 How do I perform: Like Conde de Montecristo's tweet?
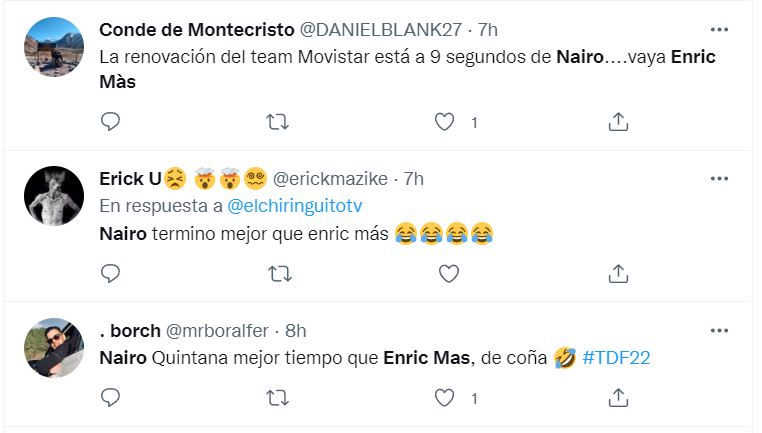446,122
